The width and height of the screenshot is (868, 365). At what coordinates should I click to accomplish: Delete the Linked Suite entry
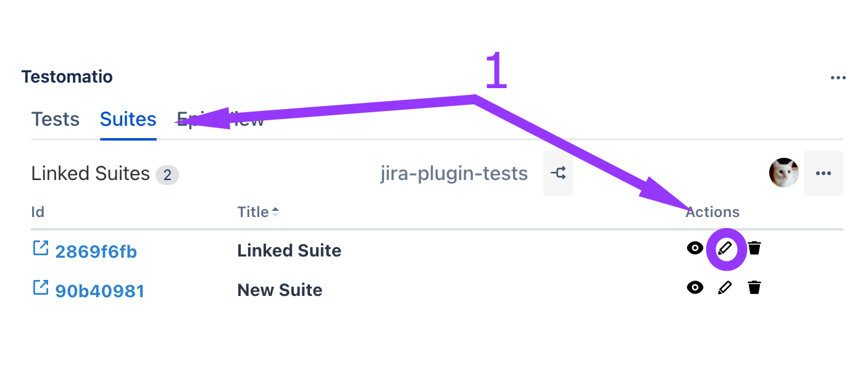pyautogui.click(x=754, y=248)
